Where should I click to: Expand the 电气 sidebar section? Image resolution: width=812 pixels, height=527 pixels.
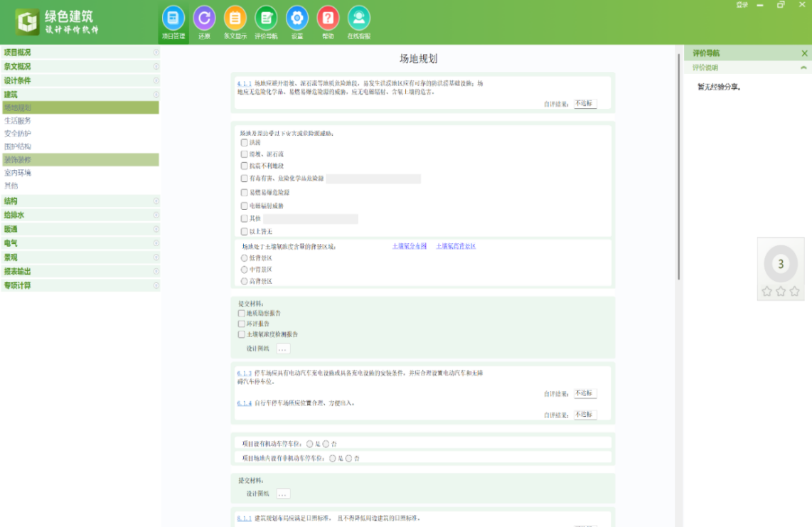pyautogui.click(x=80, y=241)
